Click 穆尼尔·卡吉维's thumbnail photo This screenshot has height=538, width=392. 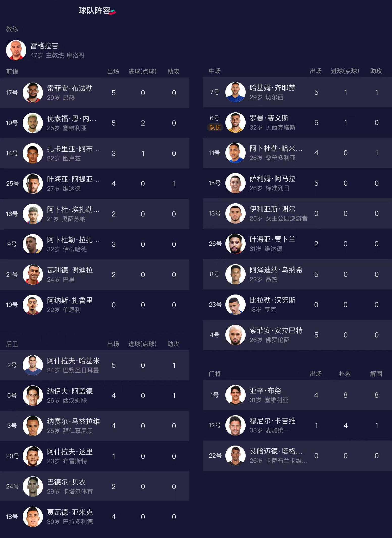235,425
